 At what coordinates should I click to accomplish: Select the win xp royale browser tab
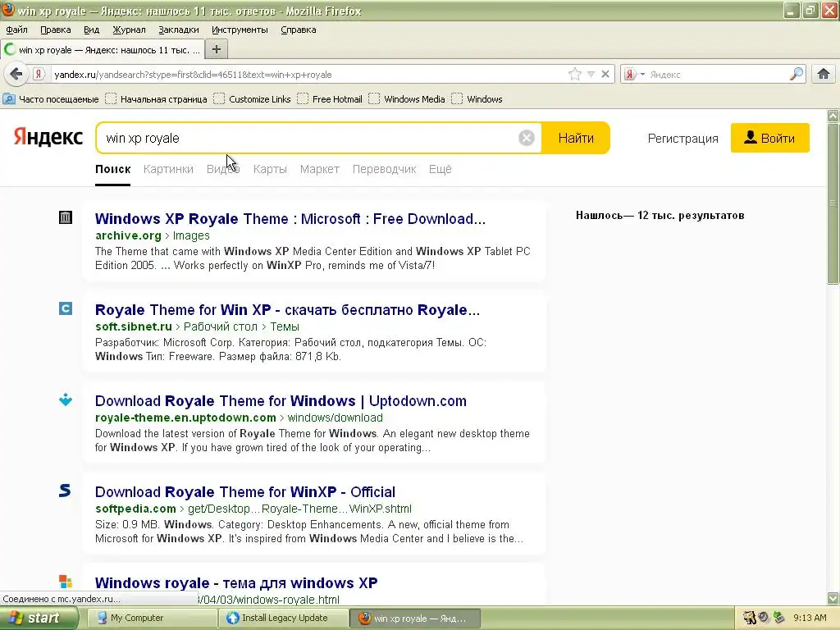103,49
